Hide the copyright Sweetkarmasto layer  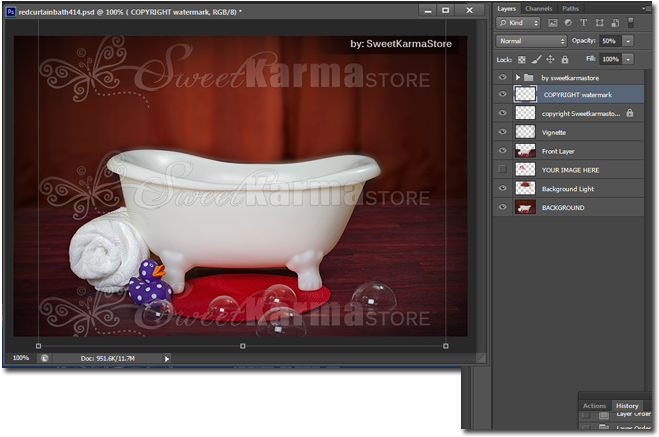click(x=502, y=113)
